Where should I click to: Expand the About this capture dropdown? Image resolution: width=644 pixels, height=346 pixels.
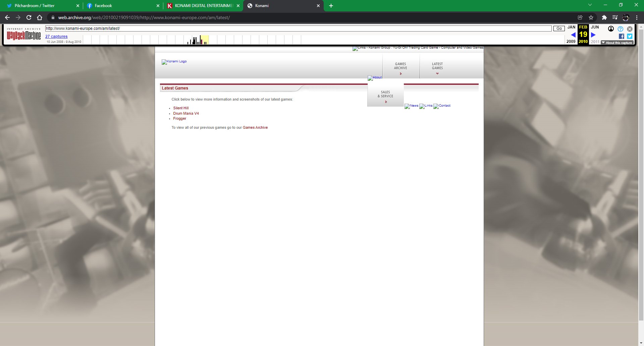coord(617,43)
